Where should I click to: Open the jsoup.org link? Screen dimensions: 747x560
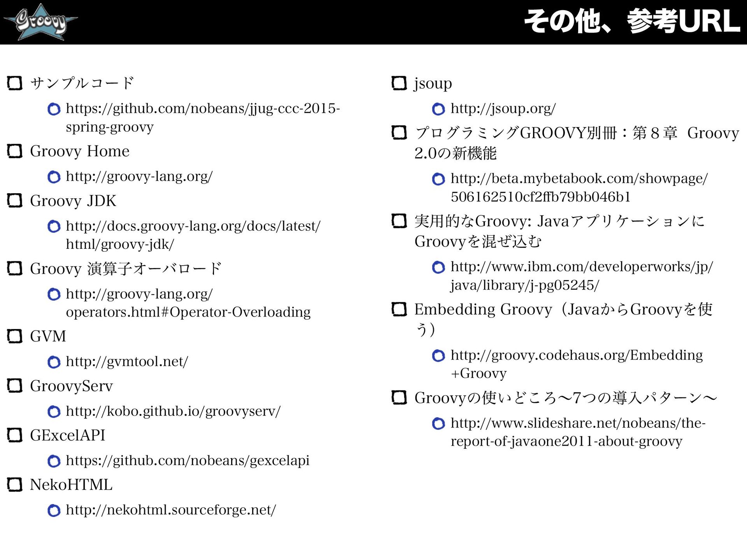pos(503,108)
